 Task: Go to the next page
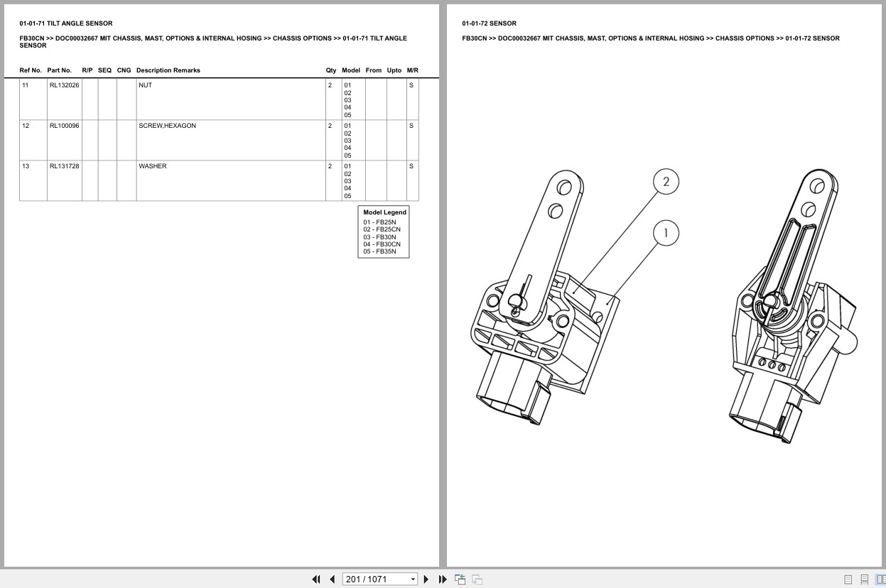coord(426,579)
